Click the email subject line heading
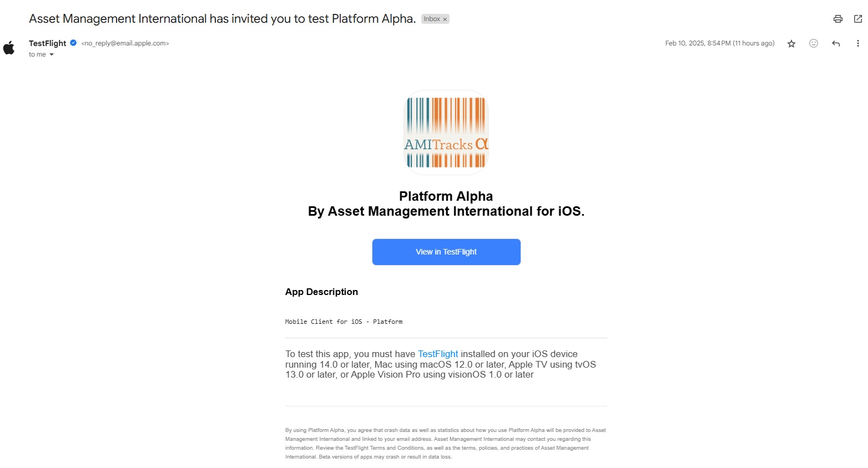Viewport: 868px width, 468px height. pos(222,19)
